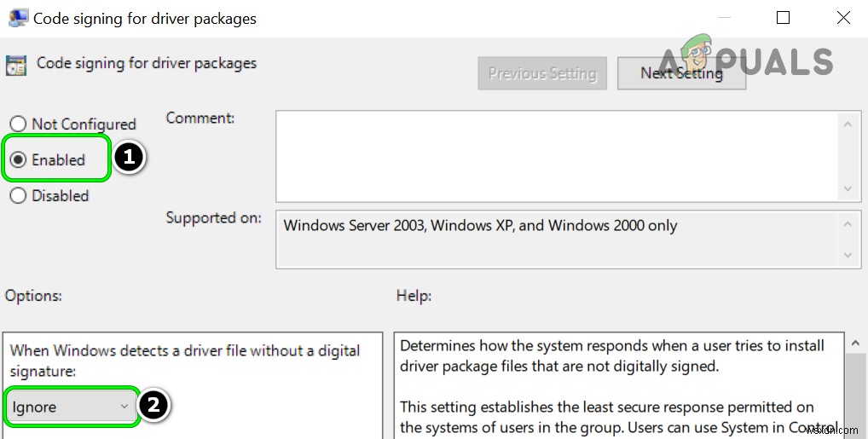Click the Previous Setting button
This screenshot has width=868, height=439.
click(542, 73)
